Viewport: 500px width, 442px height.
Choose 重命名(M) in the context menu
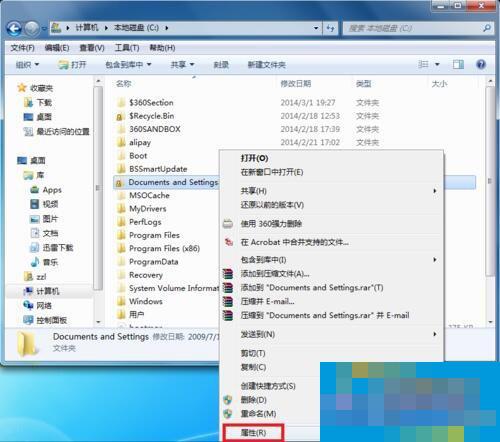(x=258, y=414)
